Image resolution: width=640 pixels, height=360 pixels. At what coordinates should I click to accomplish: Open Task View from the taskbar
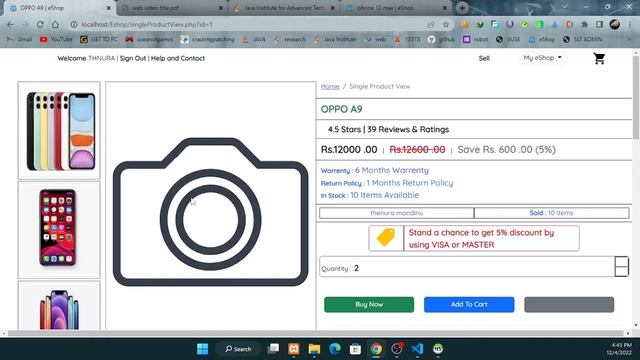pos(273,349)
